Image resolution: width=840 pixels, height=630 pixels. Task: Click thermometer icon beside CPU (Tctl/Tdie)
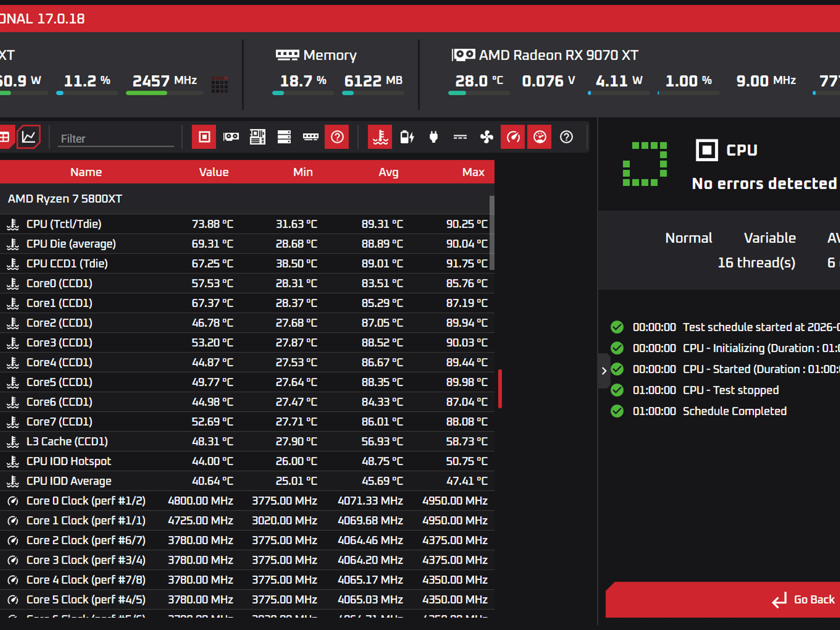(x=13, y=224)
